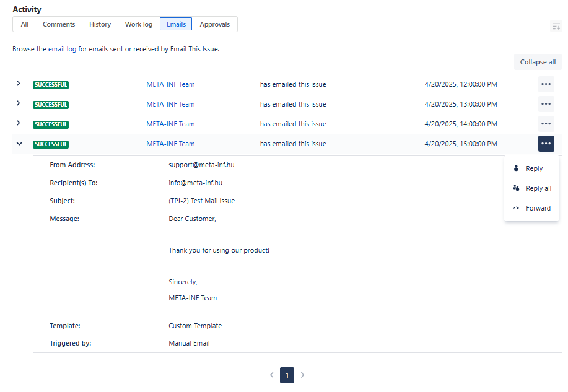
Task: Collapse the expanded 15:00 PM email entry
Action: [19, 144]
